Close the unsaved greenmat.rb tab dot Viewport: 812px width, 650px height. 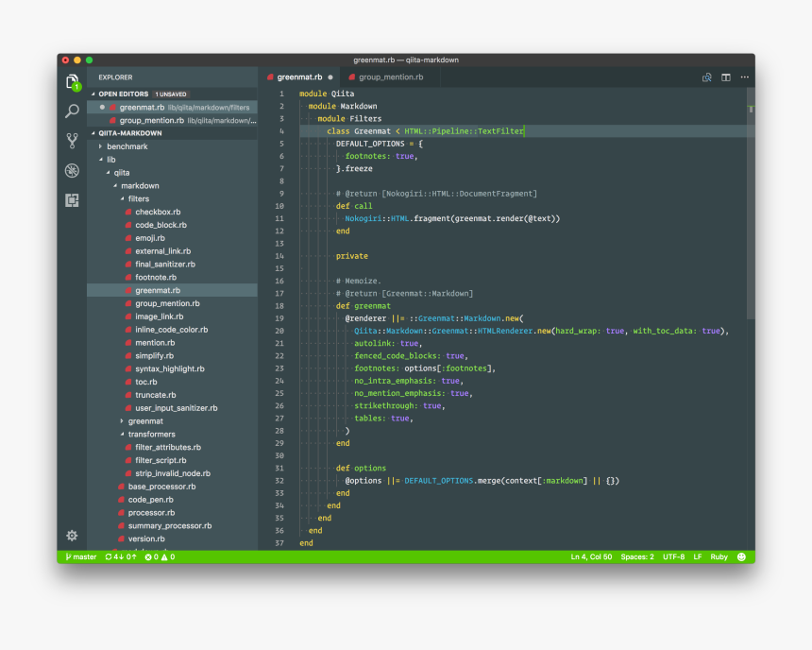click(330, 77)
